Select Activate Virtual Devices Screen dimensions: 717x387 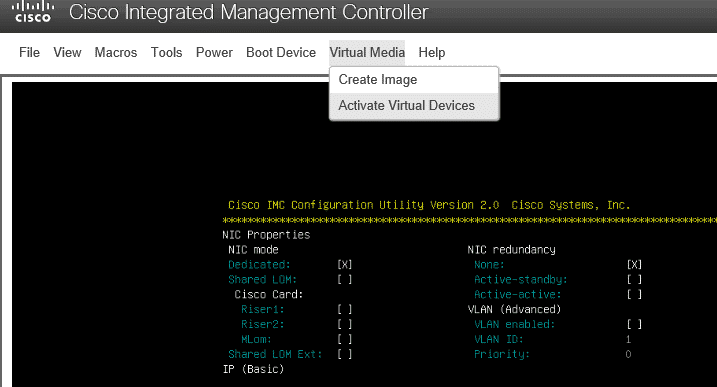pyautogui.click(x=414, y=106)
